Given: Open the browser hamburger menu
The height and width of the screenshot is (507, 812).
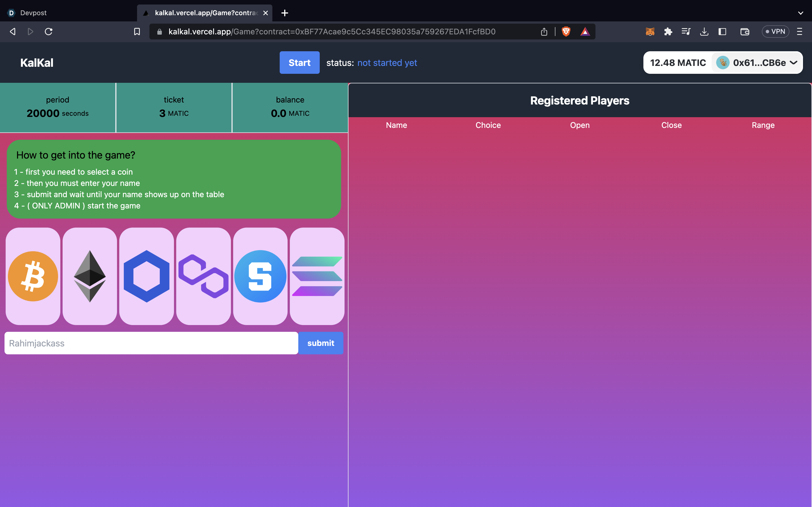Looking at the screenshot, I should click(799, 32).
